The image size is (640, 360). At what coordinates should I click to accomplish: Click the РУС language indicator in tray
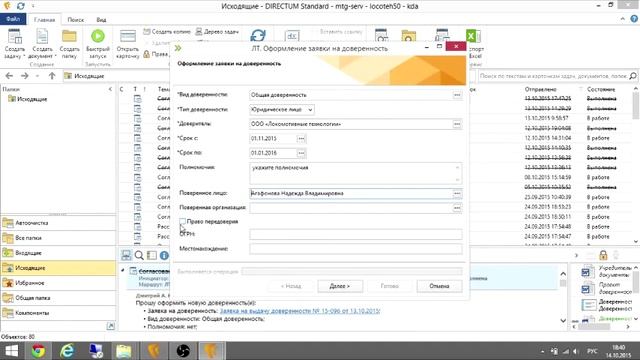click(x=592, y=351)
